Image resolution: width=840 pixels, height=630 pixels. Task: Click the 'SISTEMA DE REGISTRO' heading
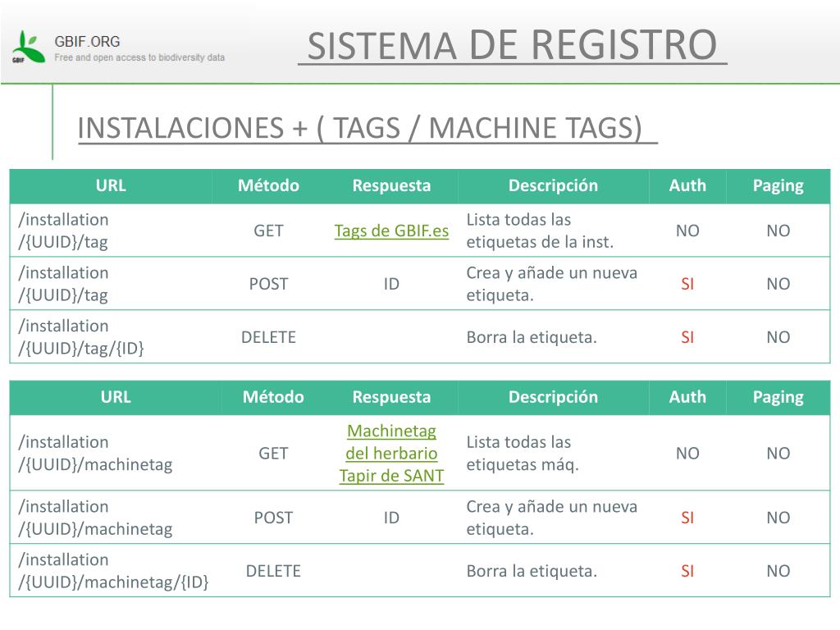tap(512, 45)
